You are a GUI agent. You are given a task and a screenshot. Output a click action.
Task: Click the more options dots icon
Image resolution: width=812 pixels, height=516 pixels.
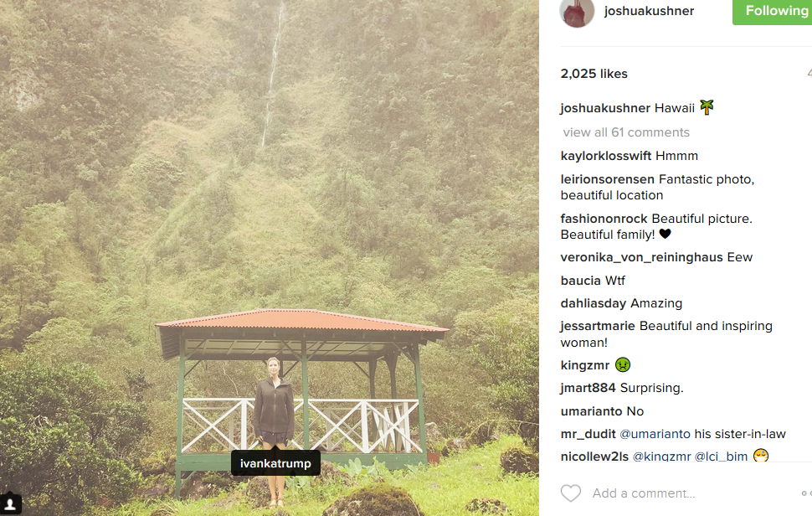coord(806,493)
